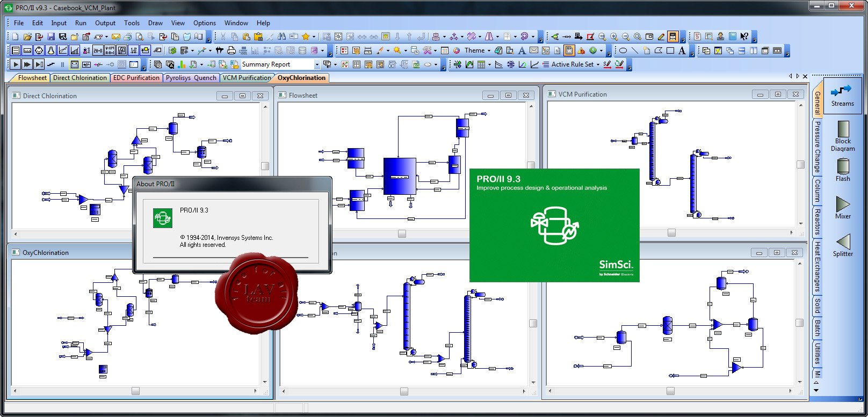Click the yellow pencil icon in toolbar
Screen dimensions: 868x417
tap(661, 36)
